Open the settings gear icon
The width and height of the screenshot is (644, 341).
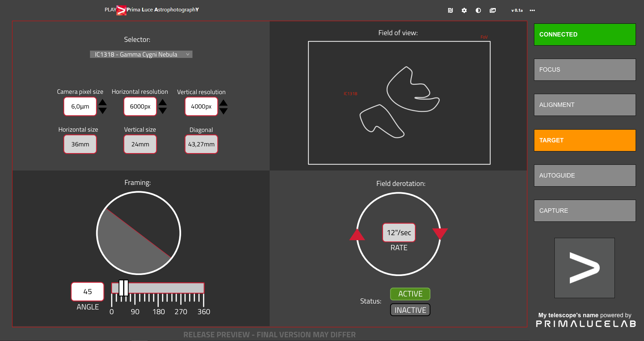tap(464, 10)
